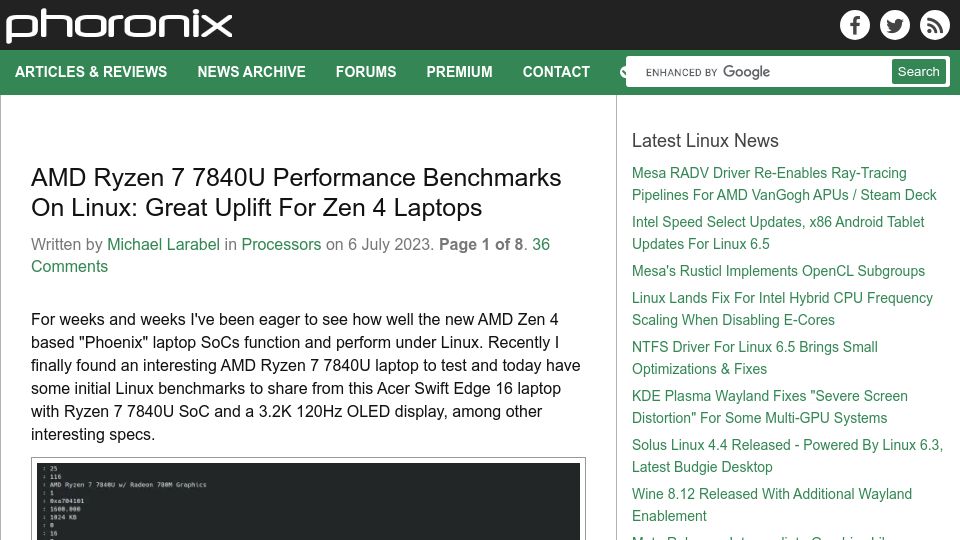Click the article title AMD Ryzen 7 7840U
The image size is (960, 540).
tap(296, 192)
